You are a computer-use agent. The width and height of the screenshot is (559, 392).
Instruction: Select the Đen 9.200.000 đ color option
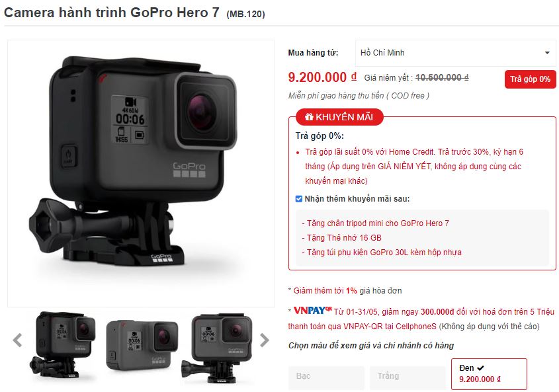[x=489, y=374]
